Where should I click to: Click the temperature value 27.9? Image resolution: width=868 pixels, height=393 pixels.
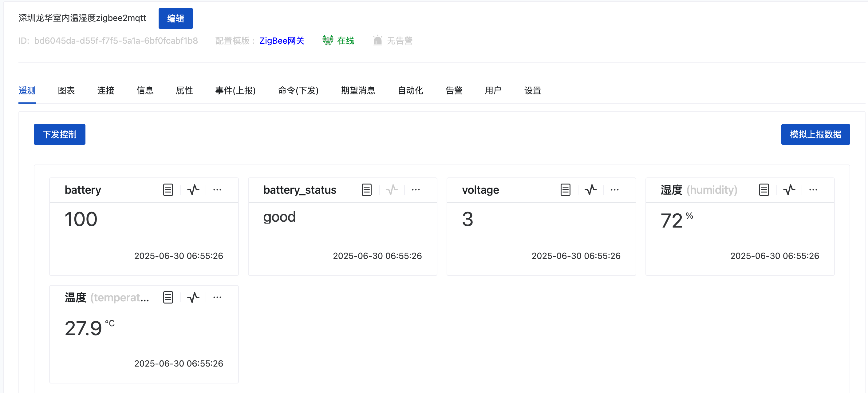click(x=83, y=328)
